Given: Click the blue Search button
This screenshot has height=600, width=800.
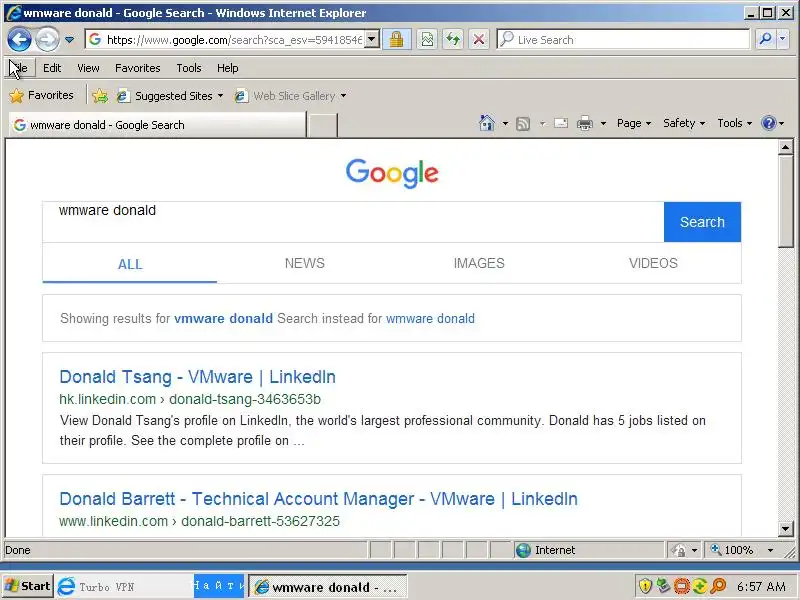Looking at the screenshot, I should point(702,222).
